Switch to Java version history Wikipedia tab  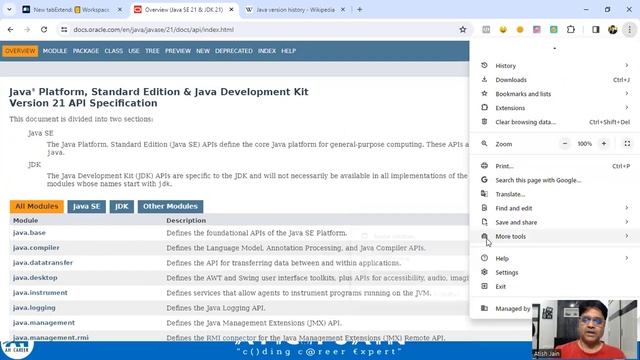click(x=295, y=9)
